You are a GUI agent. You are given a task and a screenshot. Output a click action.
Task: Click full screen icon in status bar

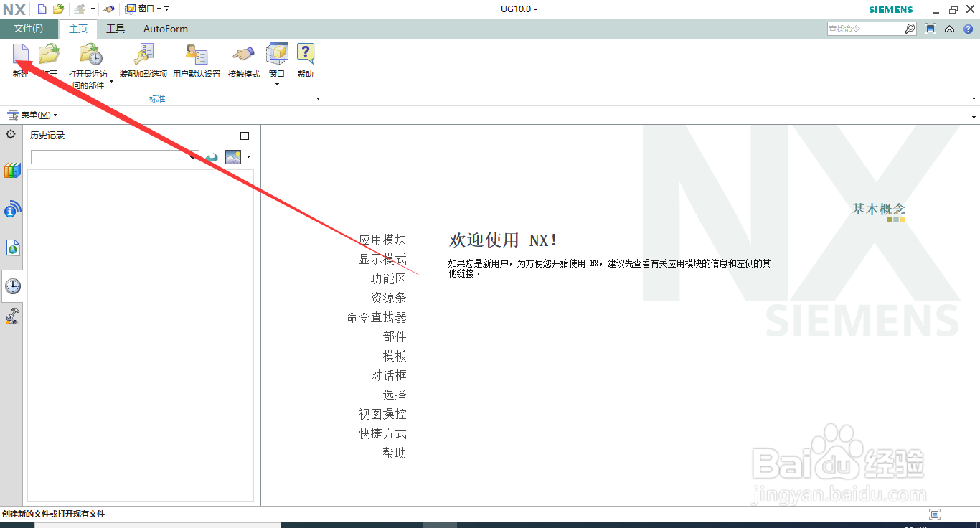pyautogui.click(x=934, y=514)
